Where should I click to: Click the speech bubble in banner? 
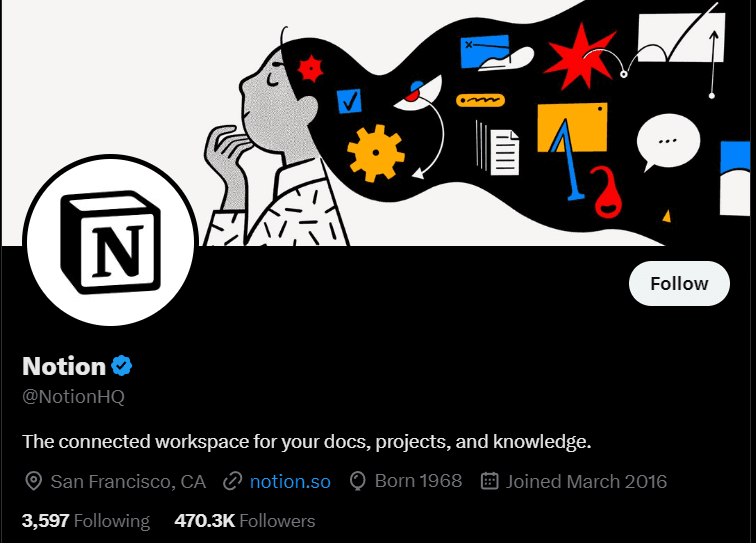667,143
